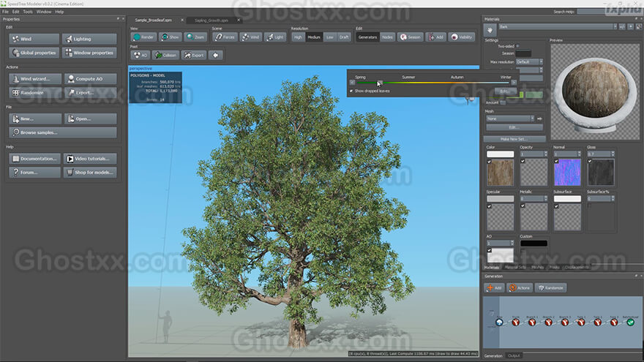Toggle the scene Light button
The height and width of the screenshot is (362, 644).
pos(275,37)
